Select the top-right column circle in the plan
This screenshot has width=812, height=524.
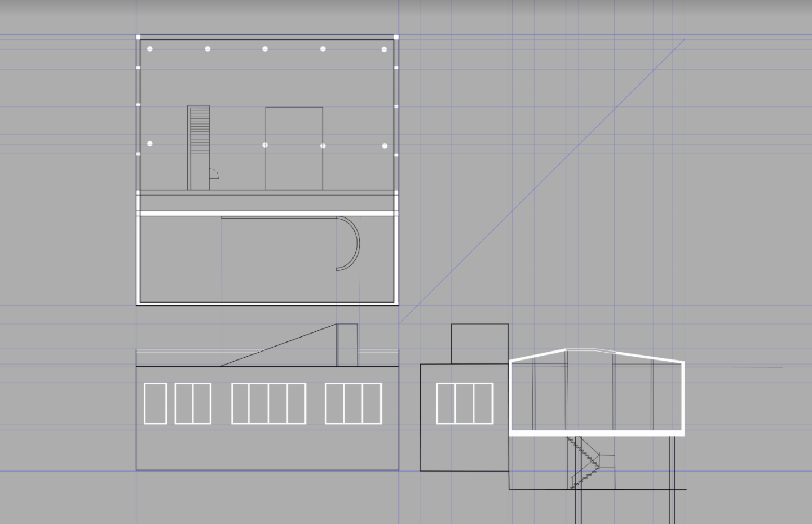pyautogui.click(x=384, y=50)
